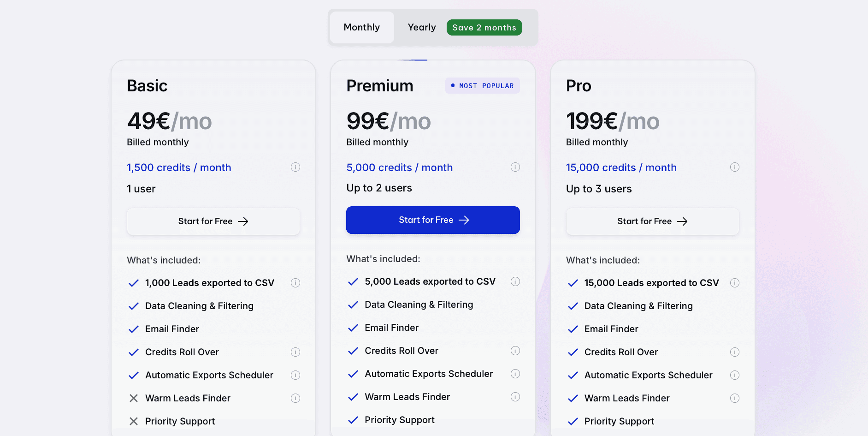Screen dimensions: 868x436
Task: Click the Save 2 months badge
Action: [484, 27]
